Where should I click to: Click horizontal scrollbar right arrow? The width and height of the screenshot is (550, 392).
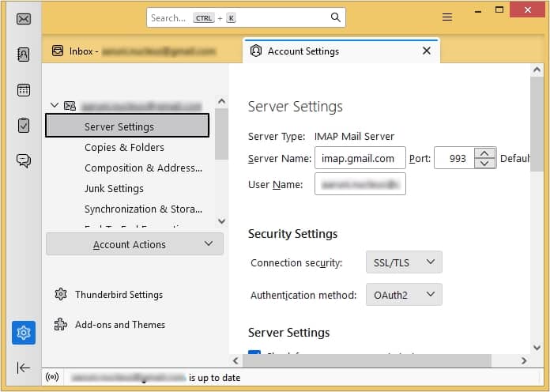(524, 360)
